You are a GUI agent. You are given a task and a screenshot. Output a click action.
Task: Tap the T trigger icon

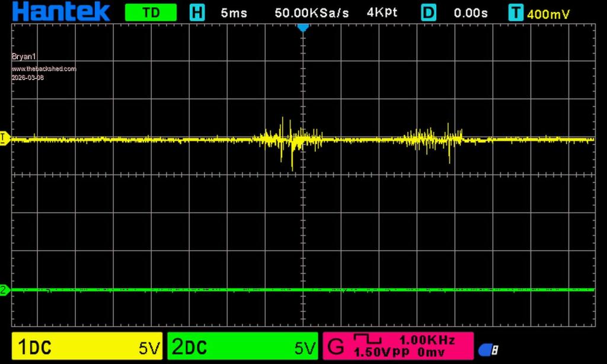516,12
